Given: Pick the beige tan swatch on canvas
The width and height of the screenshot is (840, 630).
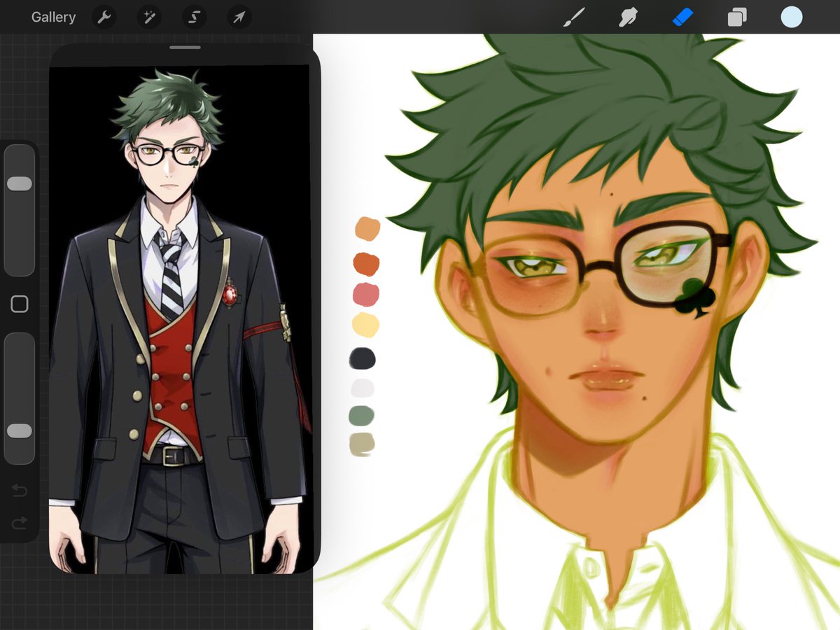Looking at the screenshot, I should 362,444.
